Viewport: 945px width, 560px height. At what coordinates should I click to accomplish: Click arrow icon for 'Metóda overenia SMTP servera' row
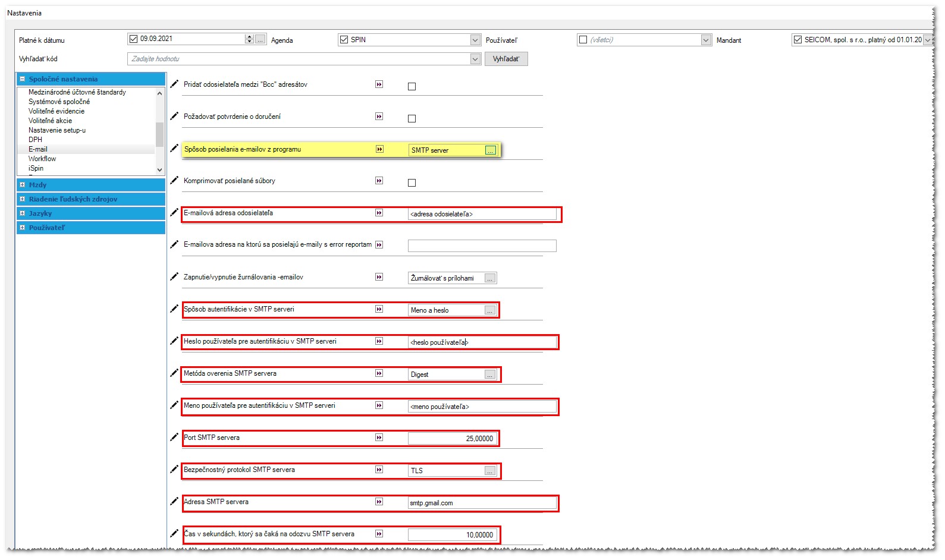[379, 373]
